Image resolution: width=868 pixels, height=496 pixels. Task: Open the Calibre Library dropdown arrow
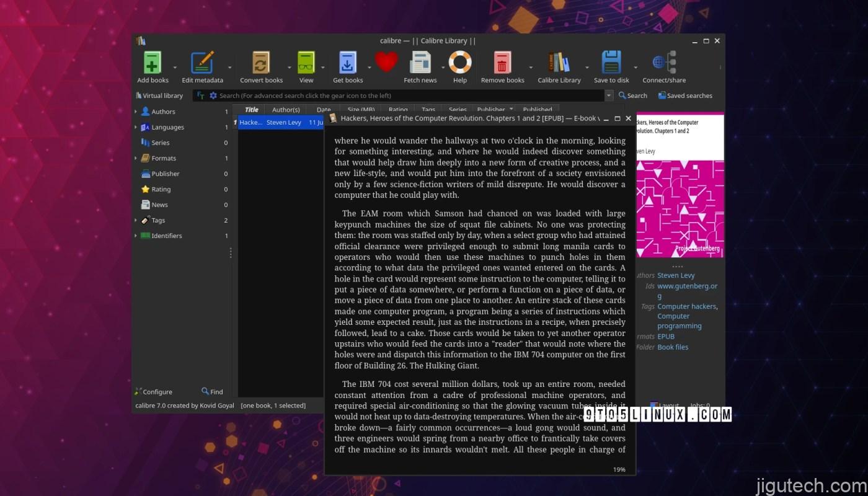tap(587, 67)
